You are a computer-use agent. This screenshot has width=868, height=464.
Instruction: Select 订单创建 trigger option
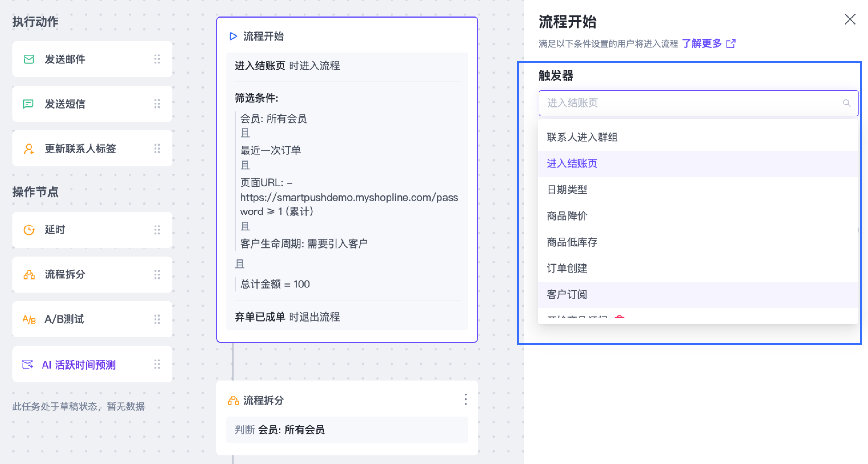(x=567, y=268)
